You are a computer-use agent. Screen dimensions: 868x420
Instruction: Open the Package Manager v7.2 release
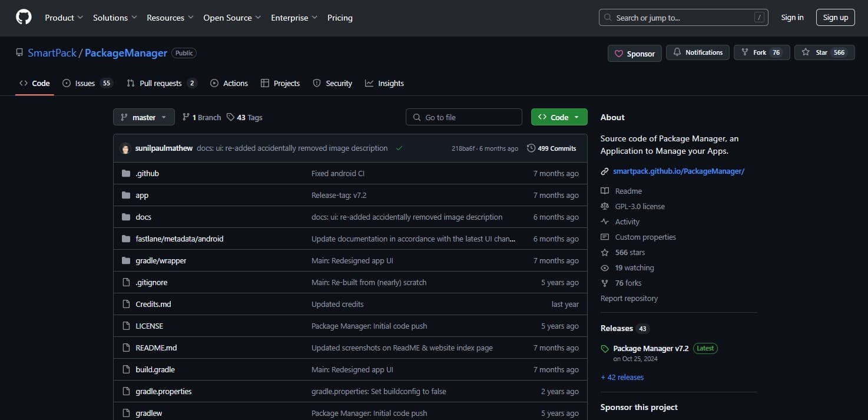pyautogui.click(x=651, y=348)
